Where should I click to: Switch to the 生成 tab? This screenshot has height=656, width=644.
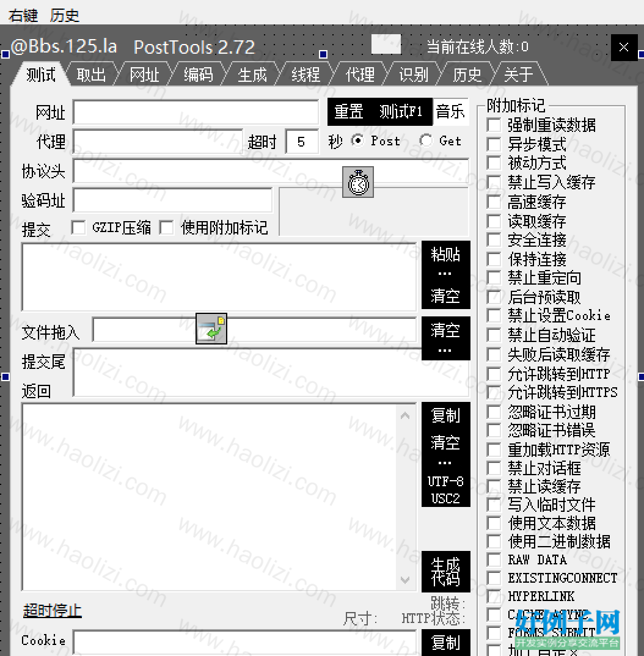pyautogui.click(x=252, y=75)
